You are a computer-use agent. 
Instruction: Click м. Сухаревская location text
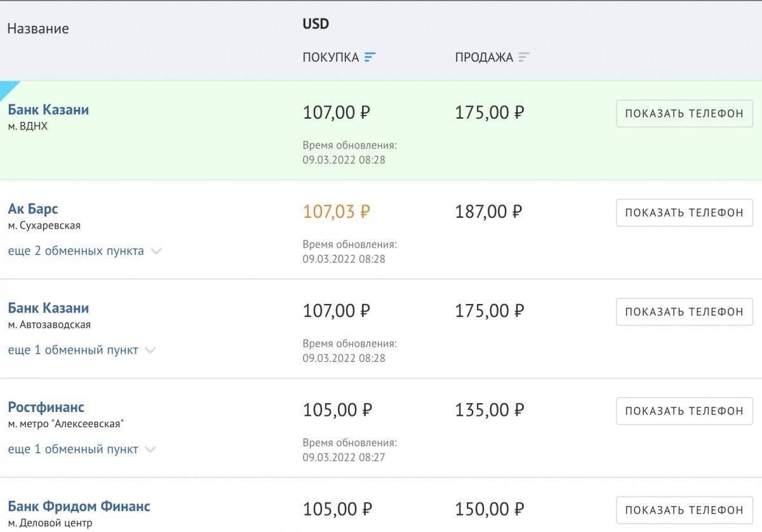44,225
